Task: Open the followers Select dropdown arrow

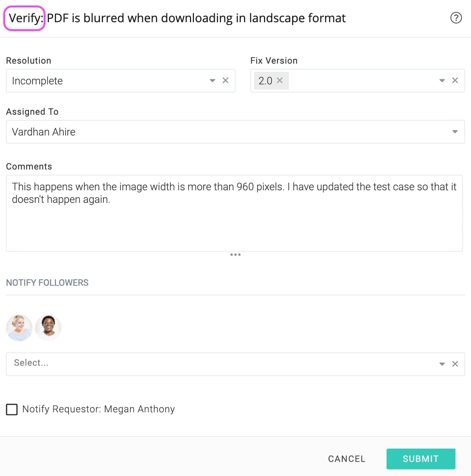Action: pos(442,364)
